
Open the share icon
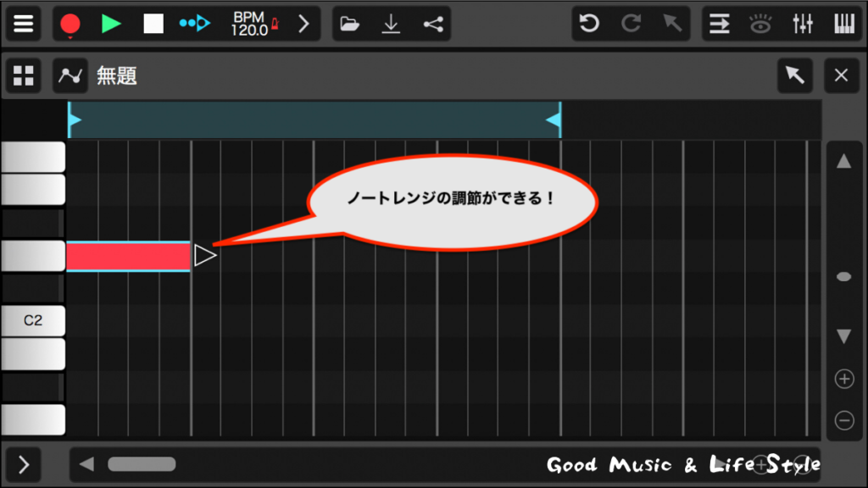433,24
